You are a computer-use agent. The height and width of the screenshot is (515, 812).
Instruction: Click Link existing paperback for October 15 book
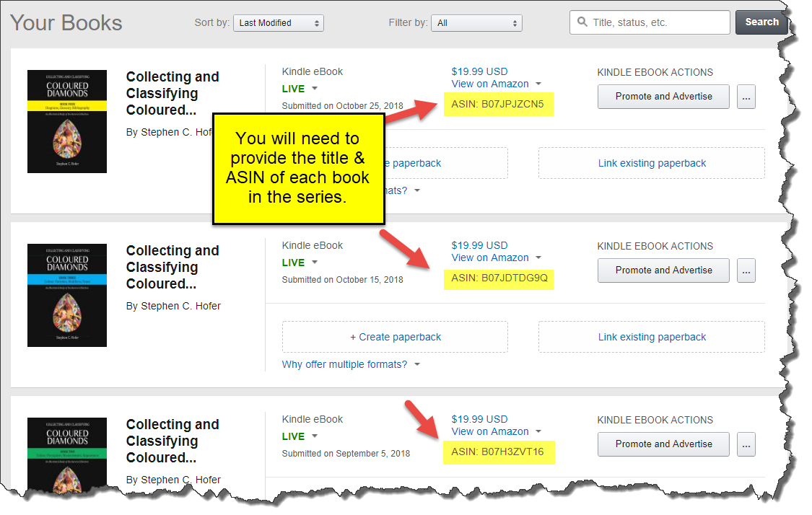652,337
